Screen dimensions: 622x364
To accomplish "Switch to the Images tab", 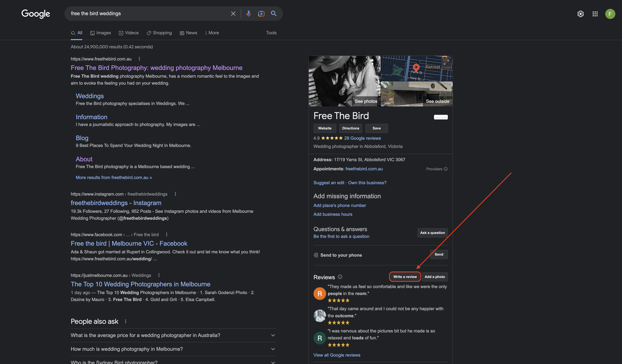I will click(x=101, y=33).
